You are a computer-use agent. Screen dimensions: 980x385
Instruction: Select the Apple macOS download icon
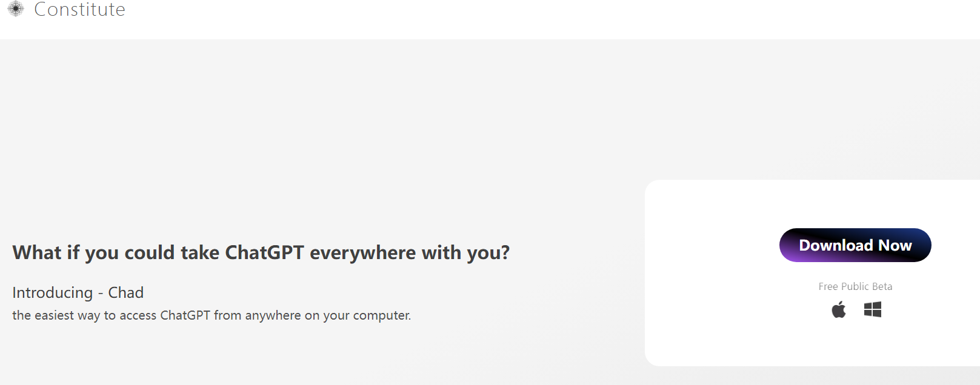click(839, 310)
